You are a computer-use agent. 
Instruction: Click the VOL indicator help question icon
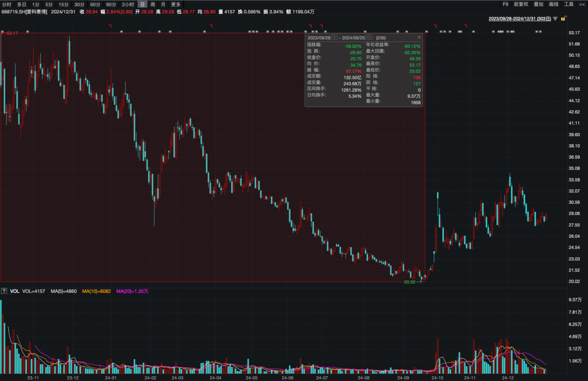coord(4,291)
